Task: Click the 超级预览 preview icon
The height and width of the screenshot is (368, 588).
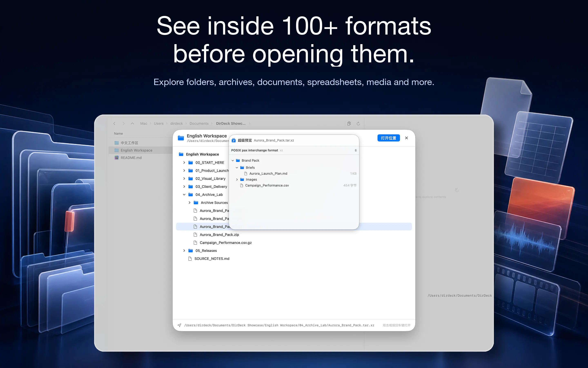Action: pos(234,140)
